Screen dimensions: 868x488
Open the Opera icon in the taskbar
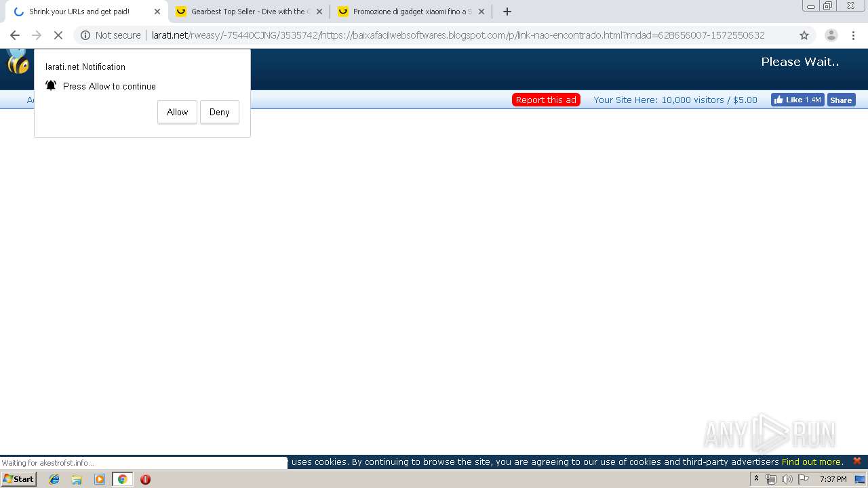pyautogui.click(x=145, y=479)
